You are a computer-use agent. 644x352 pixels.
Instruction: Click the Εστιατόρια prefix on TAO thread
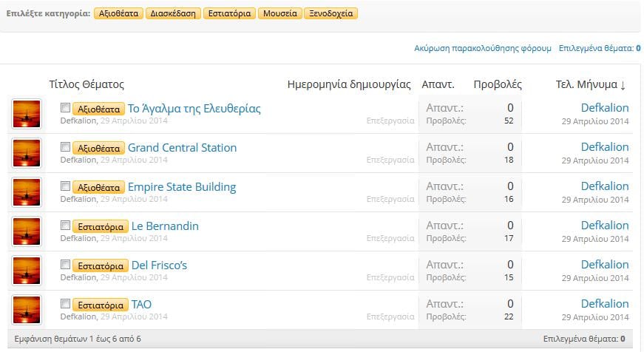(101, 305)
